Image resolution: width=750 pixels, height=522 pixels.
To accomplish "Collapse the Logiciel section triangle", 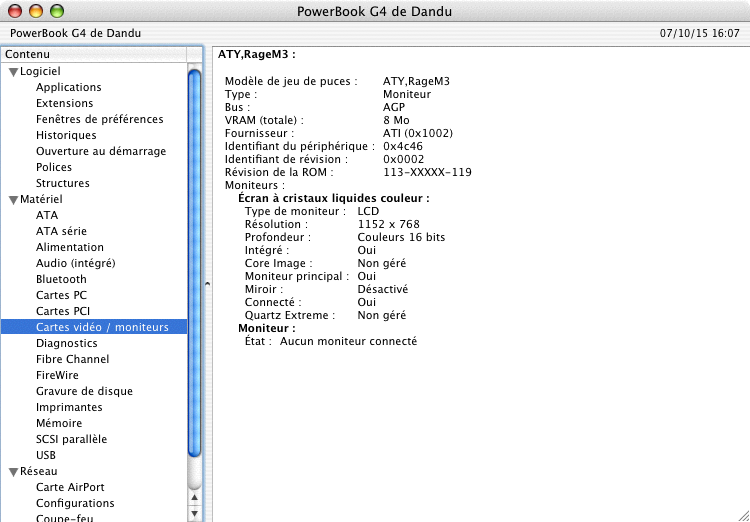I will click(13, 72).
